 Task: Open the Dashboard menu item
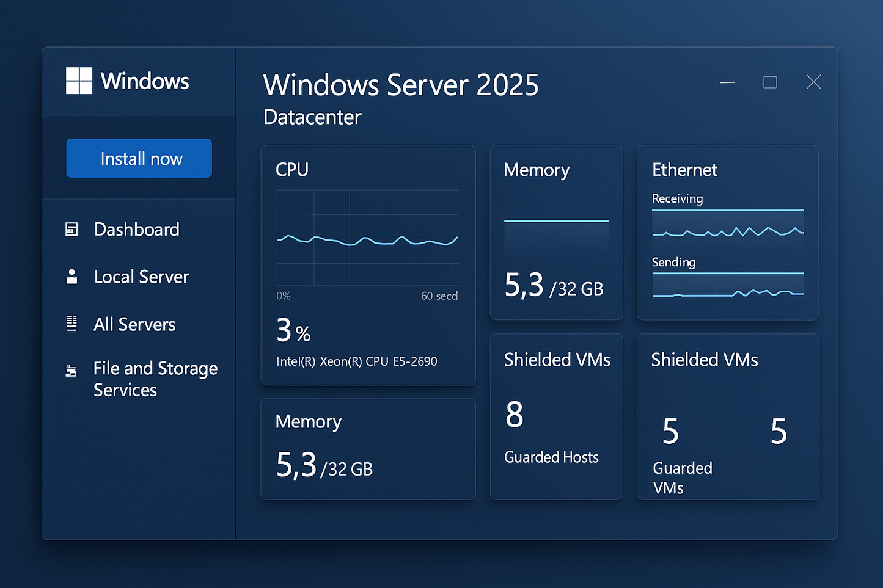137,230
